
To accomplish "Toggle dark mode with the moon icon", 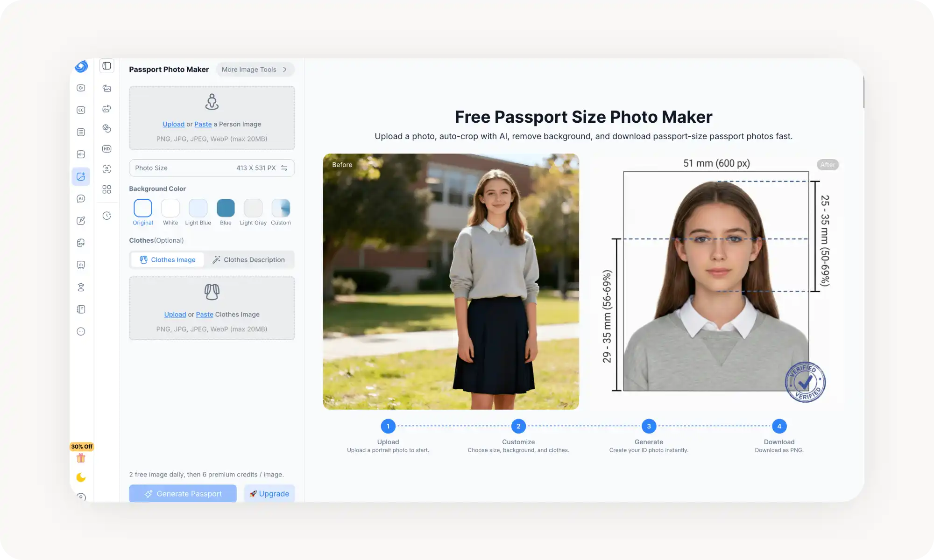I will [81, 477].
